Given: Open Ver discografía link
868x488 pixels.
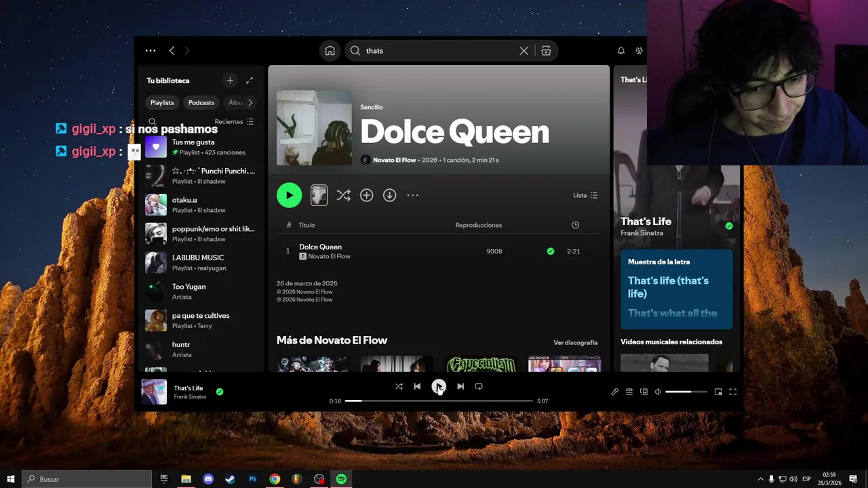Looking at the screenshot, I should [x=576, y=343].
